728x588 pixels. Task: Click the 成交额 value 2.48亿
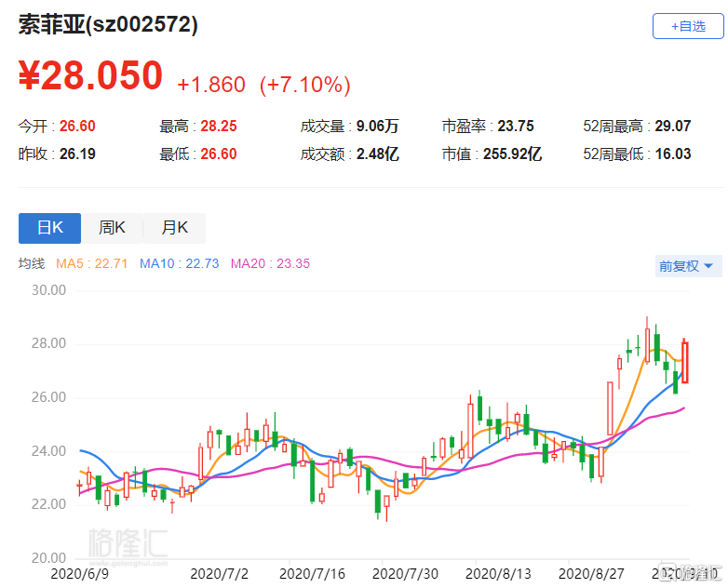point(377,154)
